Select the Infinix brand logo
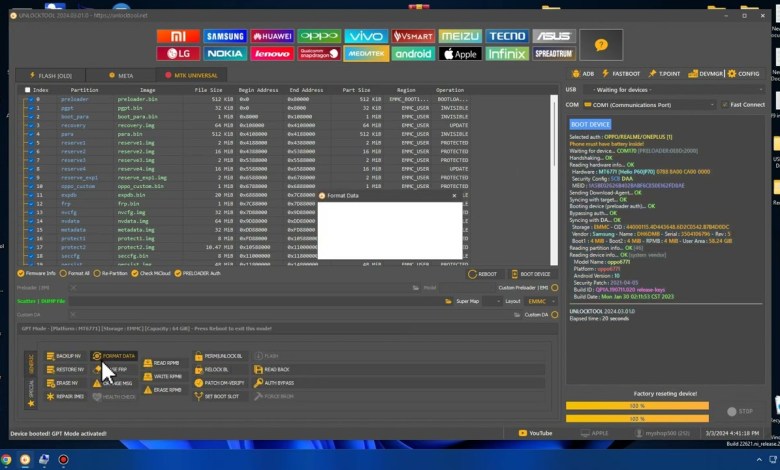The image size is (780, 470). point(507,54)
